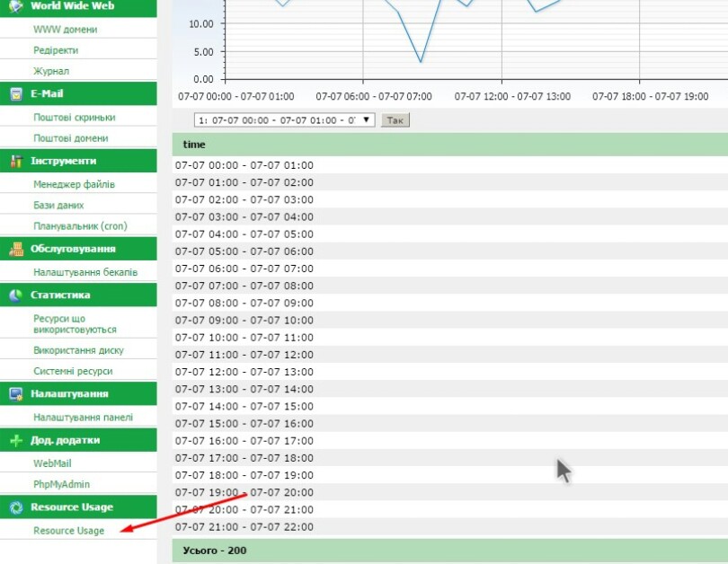Open Системні ресурси
Image resolution: width=728 pixels, height=564 pixels.
pos(73,371)
